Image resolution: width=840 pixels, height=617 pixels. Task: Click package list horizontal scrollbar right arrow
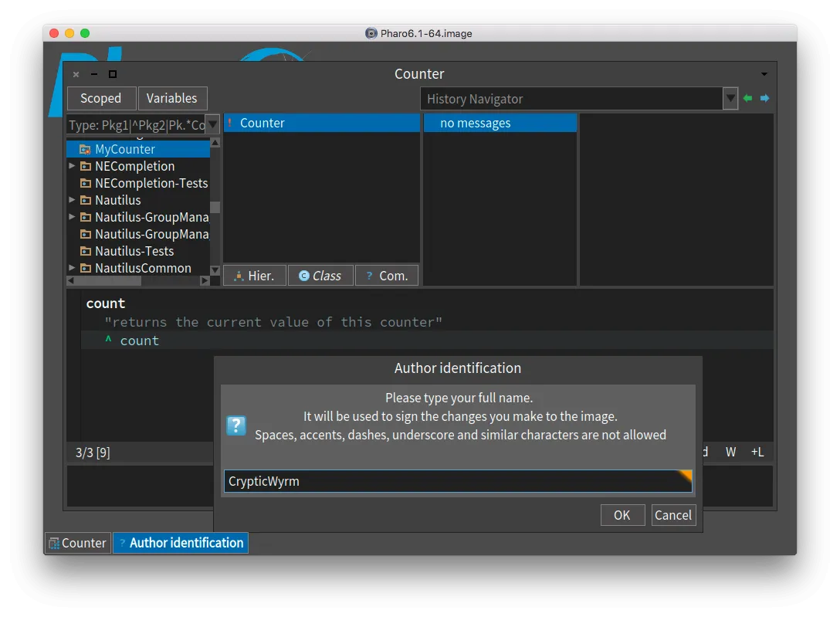coord(205,280)
